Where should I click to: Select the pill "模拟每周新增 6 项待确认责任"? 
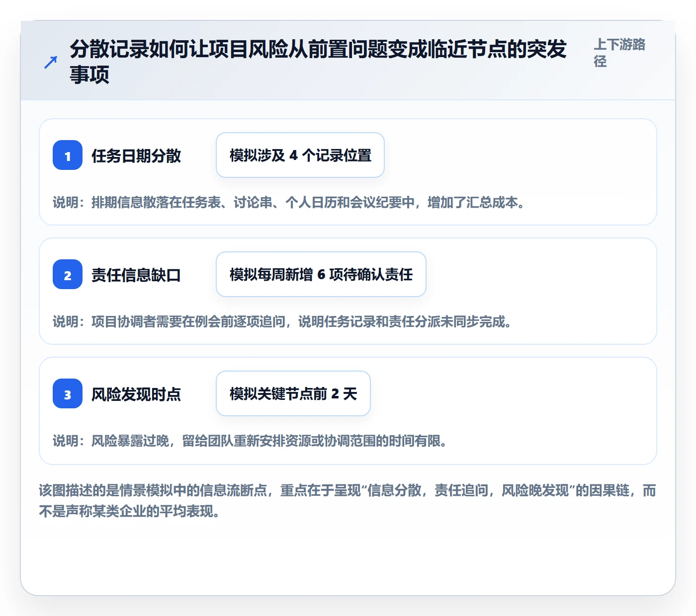pos(321,275)
